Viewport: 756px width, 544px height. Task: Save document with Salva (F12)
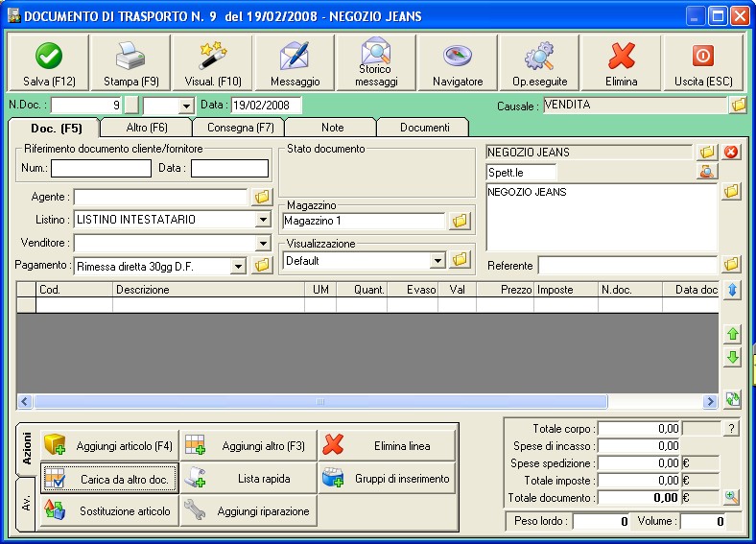tap(49, 62)
